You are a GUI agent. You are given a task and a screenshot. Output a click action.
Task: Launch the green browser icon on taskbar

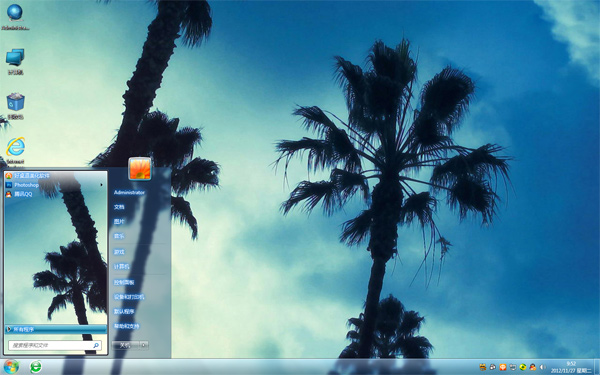coord(36,367)
